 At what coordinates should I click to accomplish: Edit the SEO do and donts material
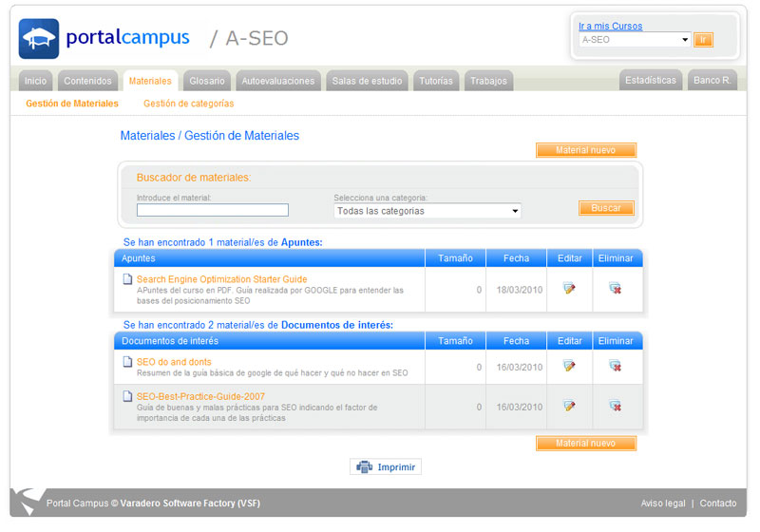569,367
